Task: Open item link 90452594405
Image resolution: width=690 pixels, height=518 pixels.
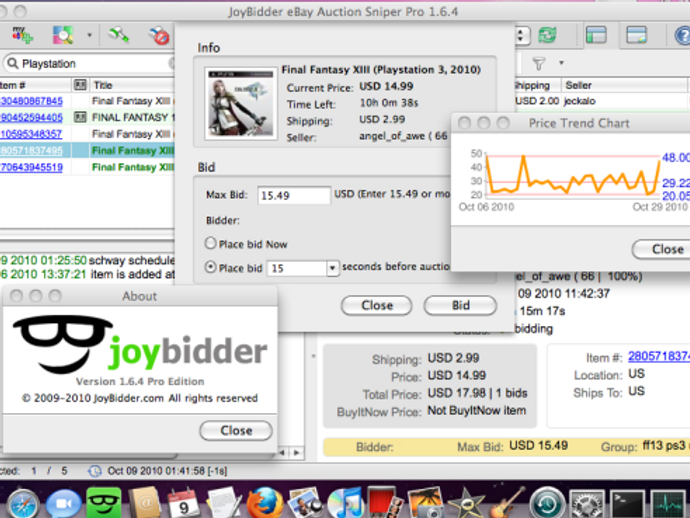Action: (31, 118)
